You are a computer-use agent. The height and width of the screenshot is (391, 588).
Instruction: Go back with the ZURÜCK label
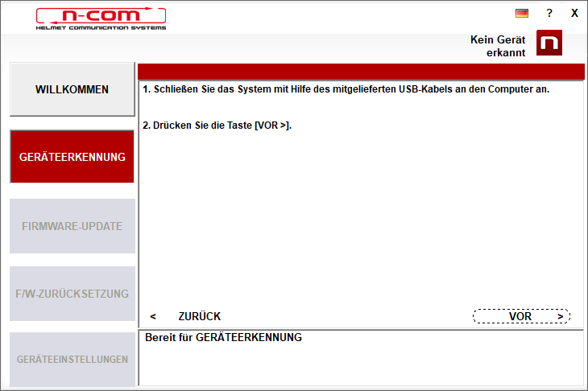[200, 316]
